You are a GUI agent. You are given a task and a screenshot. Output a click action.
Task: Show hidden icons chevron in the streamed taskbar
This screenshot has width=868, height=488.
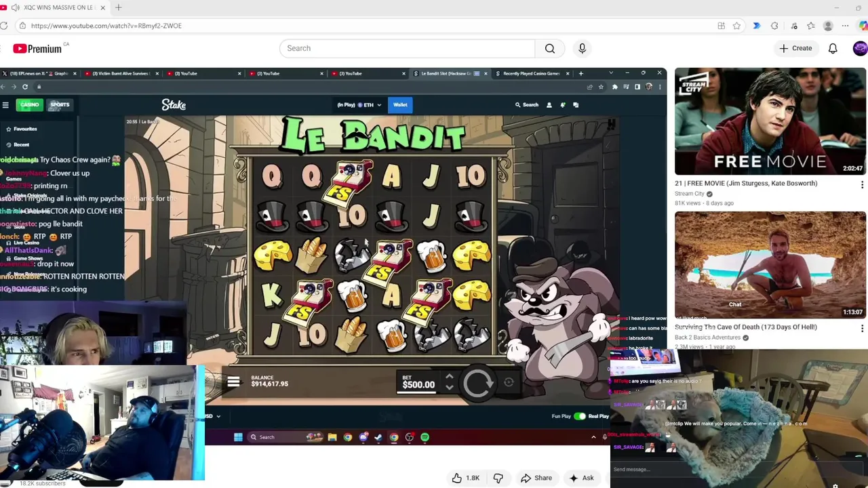point(593,437)
